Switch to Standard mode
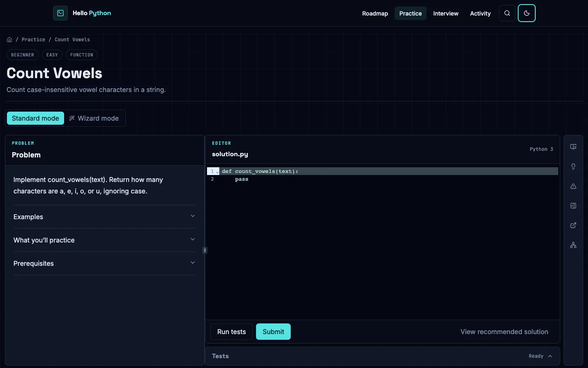588x368 pixels. click(36, 118)
